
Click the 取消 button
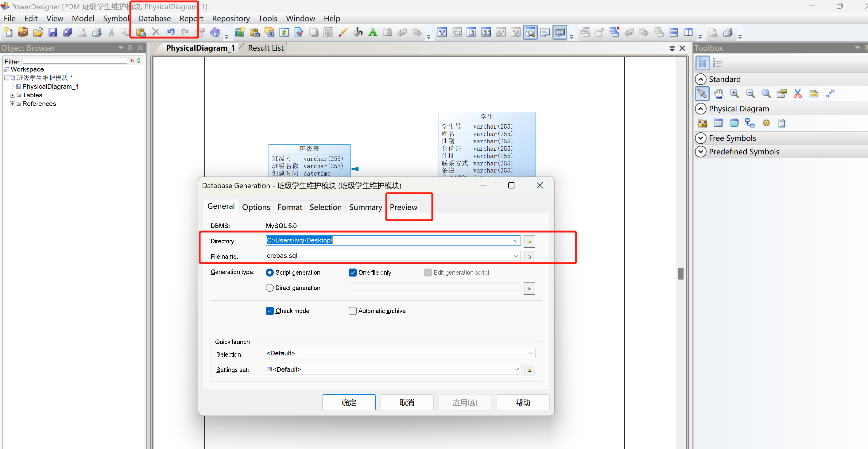[407, 403]
